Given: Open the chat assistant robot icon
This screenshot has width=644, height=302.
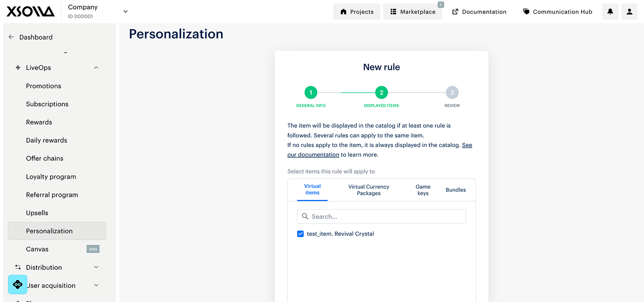Looking at the screenshot, I should pos(18,284).
